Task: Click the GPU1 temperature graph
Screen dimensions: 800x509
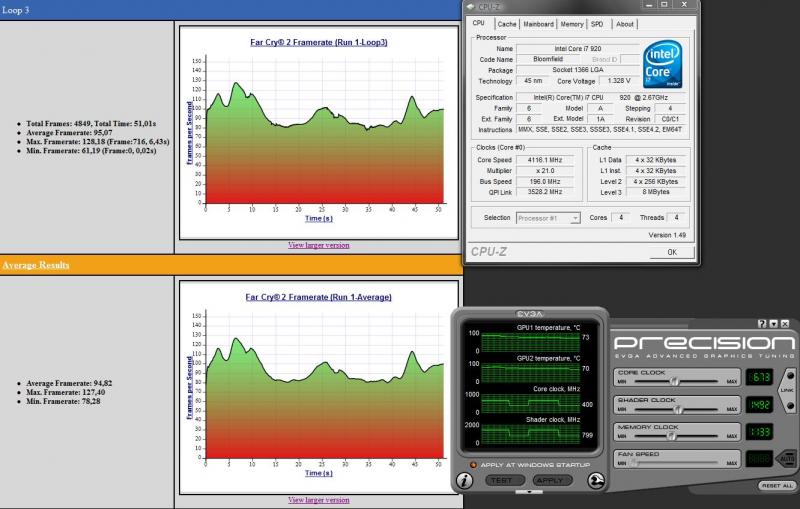Action: (531, 342)
